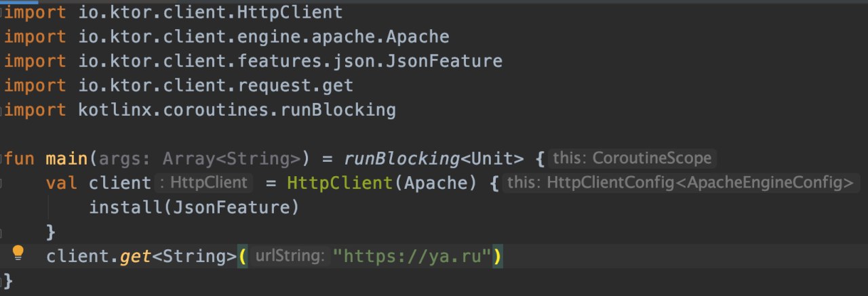868x296 pixels.
Task: Click import io.ktor.client.request.get line
Action: (178, 86)
